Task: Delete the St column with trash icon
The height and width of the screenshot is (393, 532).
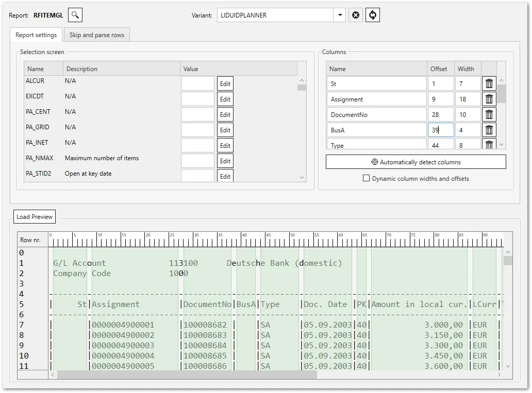Action: pos(489,83)
